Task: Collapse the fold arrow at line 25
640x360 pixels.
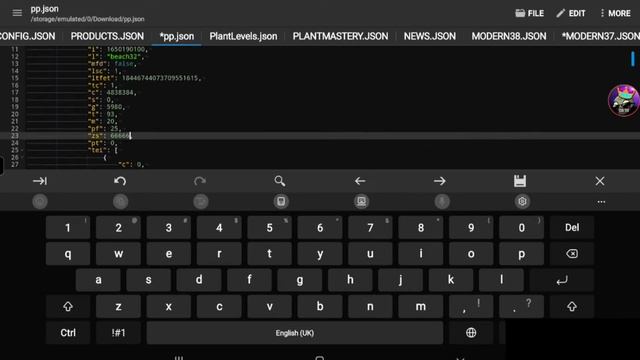Action: (23, 150)
